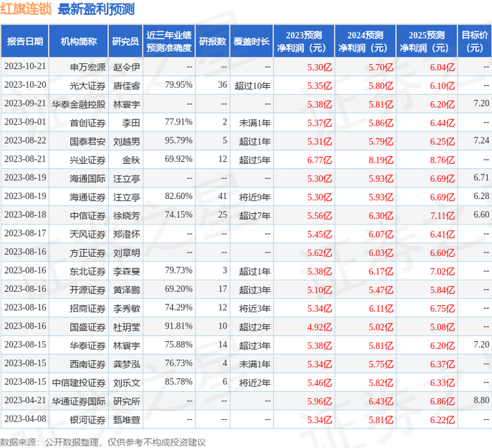The image size is (492, 448).
Task: Click accuracy value 95.79%
Action: pos(179,141)
